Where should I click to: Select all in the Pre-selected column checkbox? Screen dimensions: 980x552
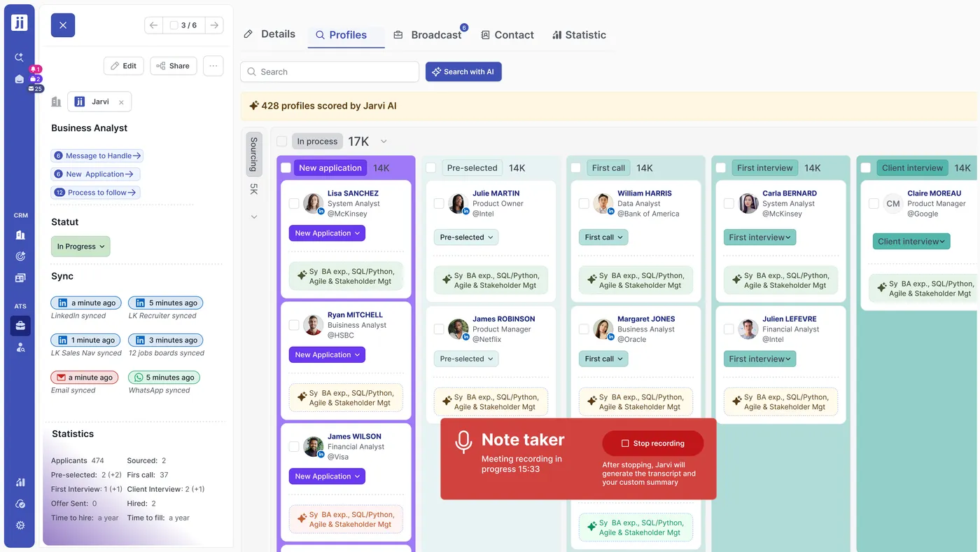tap(431, 168)
